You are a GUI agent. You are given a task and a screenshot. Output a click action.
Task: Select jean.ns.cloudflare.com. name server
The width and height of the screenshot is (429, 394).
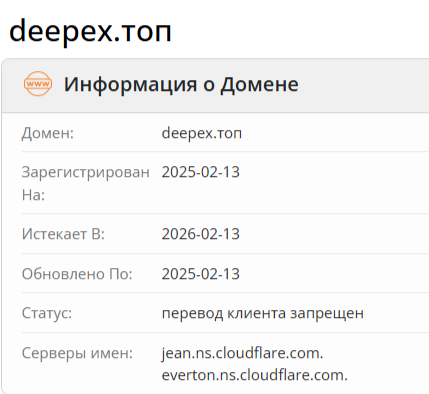point(242,353)
